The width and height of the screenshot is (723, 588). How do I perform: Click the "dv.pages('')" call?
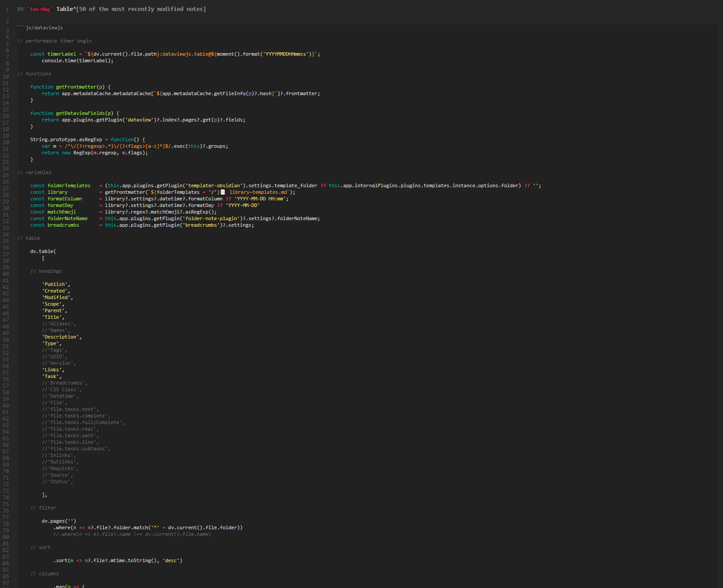(59, 521)
